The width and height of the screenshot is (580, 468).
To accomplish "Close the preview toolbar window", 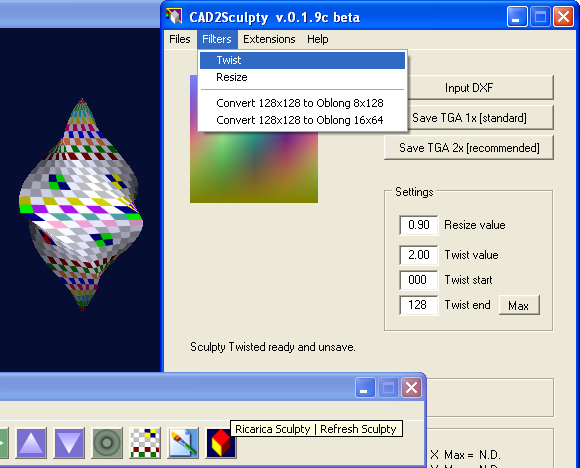I will tap(411, 387).
